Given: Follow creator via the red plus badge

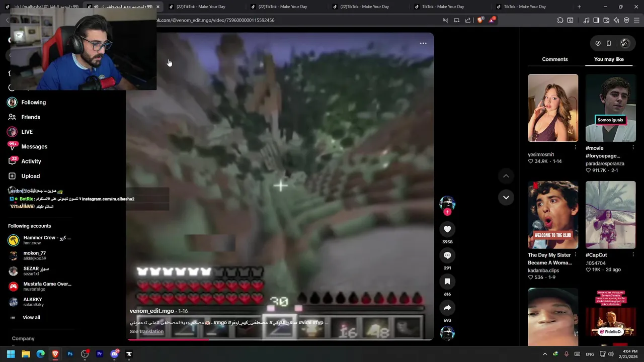Looking at the screenshot, I should click(x=447, y=212).
